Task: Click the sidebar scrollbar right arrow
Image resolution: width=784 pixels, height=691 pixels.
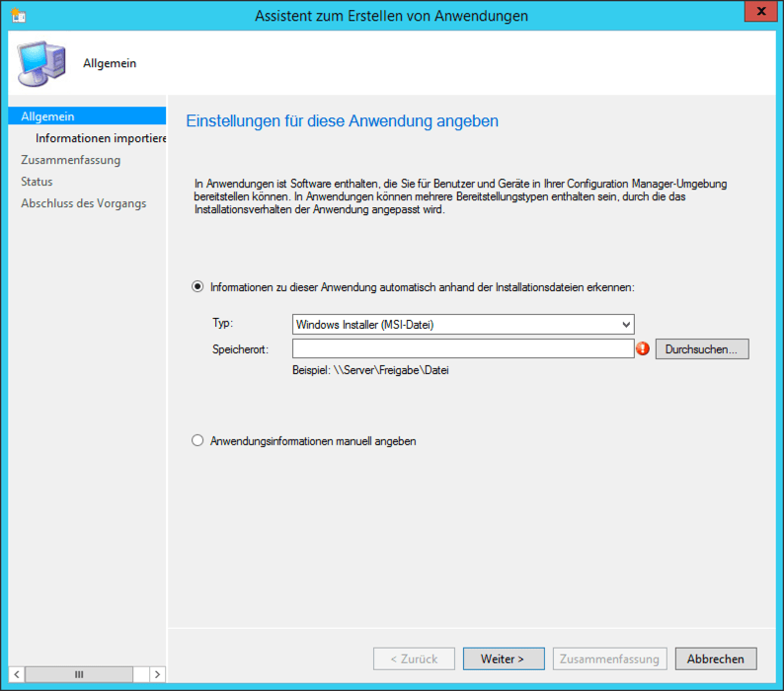Action: [158, 674]
